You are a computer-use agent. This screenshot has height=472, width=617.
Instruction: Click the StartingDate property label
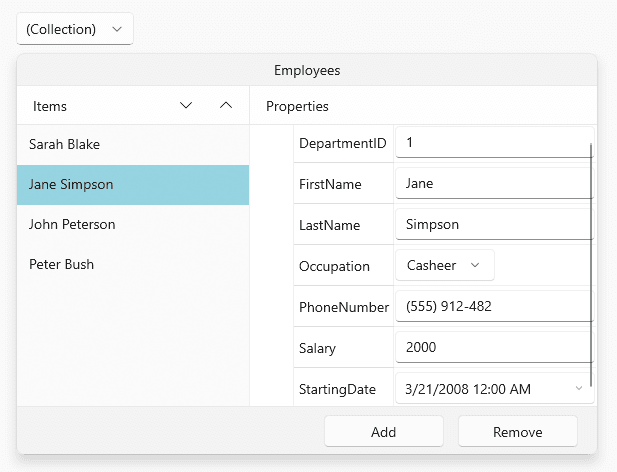[x=337, y=389]
